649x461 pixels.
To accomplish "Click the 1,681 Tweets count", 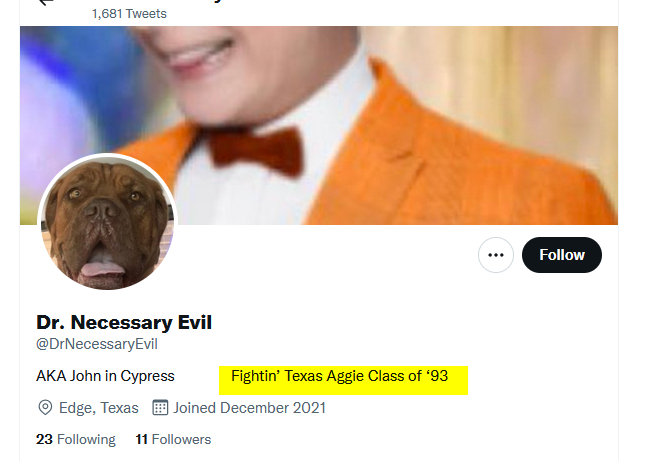I will (129, 14).
